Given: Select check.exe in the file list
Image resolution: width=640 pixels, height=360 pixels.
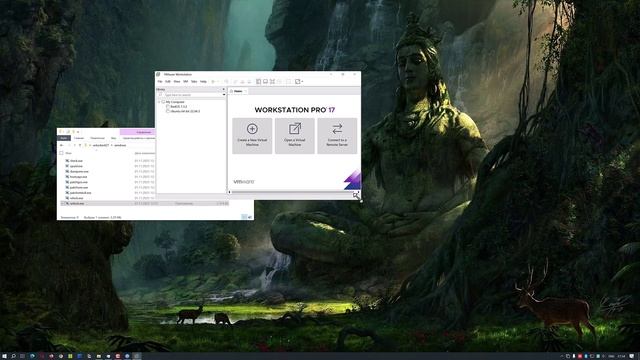Looking at the screenshot, I should click(x=76, y=161).
